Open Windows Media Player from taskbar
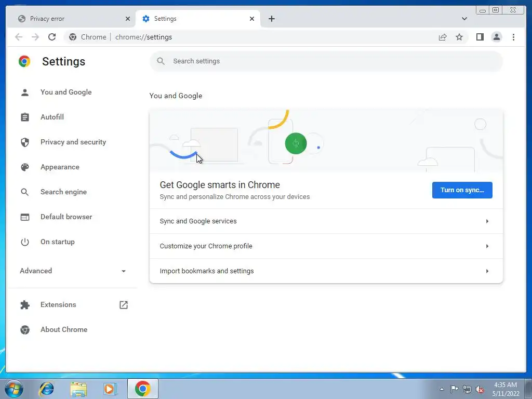 [110, 389]
